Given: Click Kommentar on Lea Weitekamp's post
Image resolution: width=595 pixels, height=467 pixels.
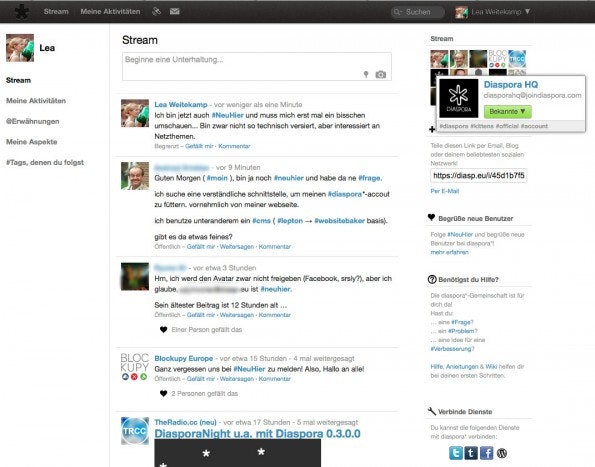Looking at the screenshot, I should click(x=234, y=146).
